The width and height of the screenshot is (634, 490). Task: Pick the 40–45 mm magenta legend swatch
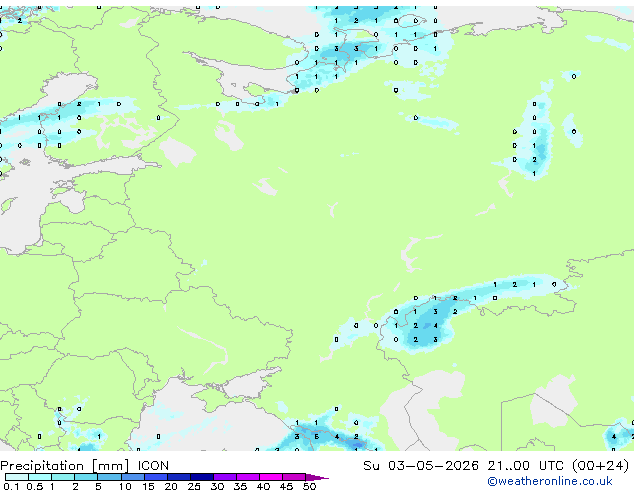tap(271, 477)
